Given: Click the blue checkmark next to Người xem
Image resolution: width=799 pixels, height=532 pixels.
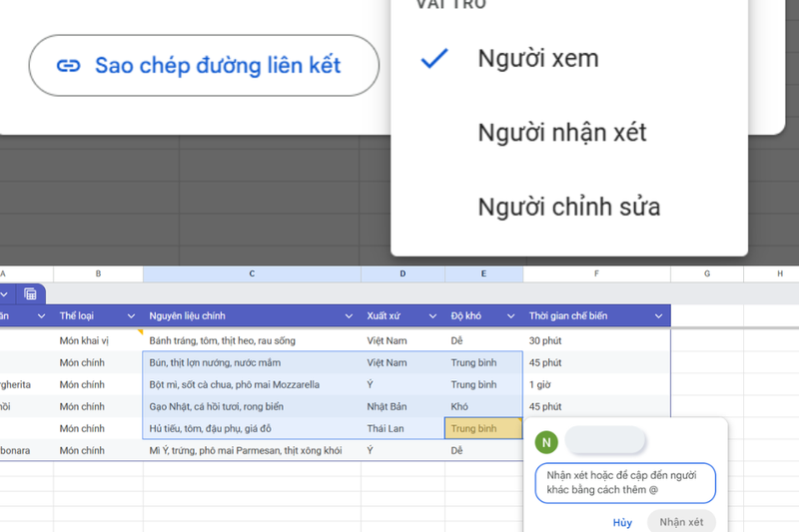Looking at the screenshot, I should [x=434, y=58].
